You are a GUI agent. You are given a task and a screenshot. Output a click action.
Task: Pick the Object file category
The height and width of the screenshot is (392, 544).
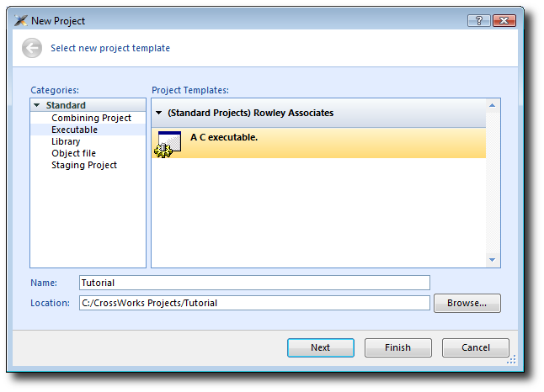[x=73, y=153]
